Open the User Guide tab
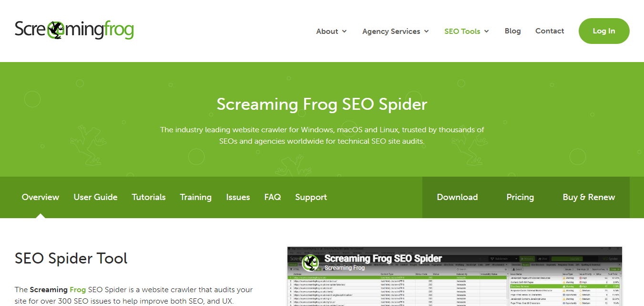Viewport: 644px width, 306px height. tap(95, 197)
